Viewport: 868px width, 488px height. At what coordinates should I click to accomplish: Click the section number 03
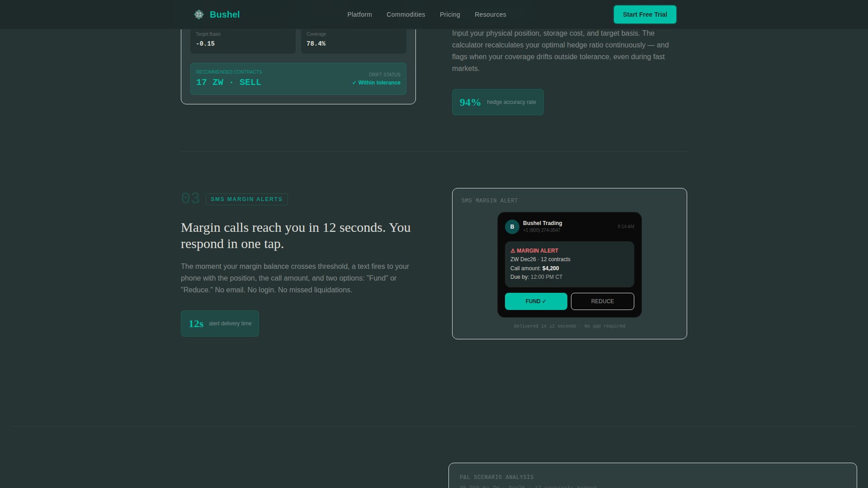(190, 198)
